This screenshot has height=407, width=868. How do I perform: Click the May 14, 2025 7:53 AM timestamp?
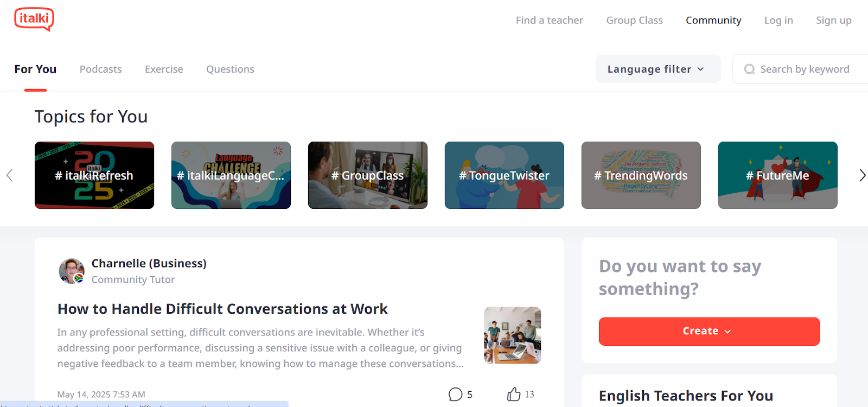tap(101, 395)
